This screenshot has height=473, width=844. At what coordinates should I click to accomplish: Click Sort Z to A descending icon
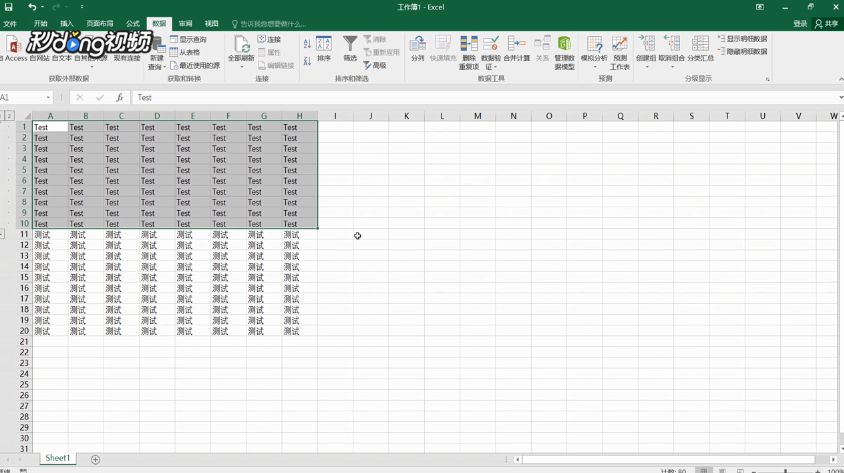click(307, 61)
